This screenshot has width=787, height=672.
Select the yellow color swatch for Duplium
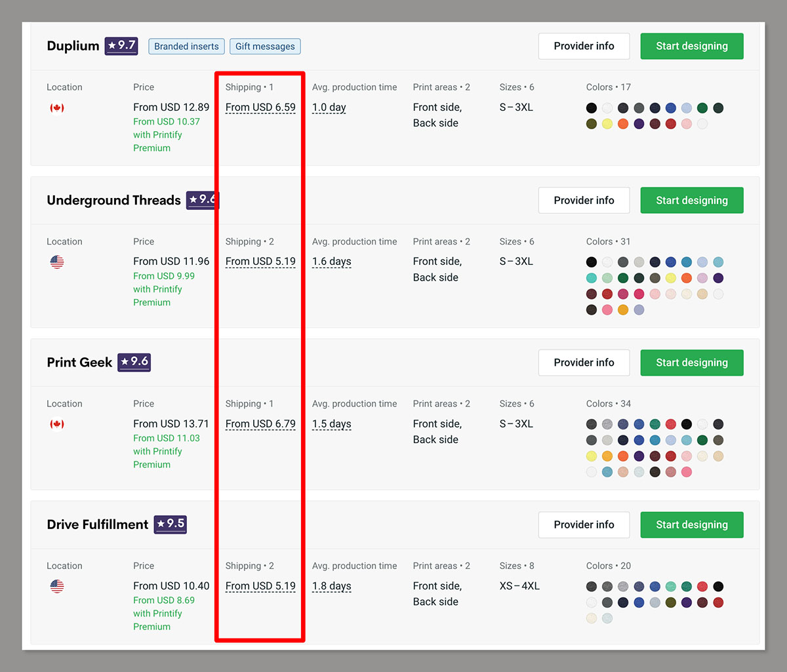click(607, 123)
